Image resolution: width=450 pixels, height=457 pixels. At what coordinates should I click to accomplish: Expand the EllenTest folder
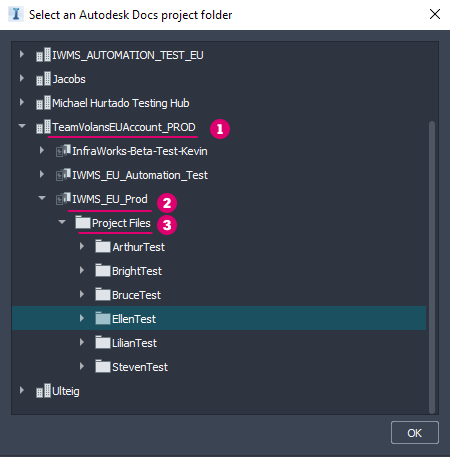[82, 318]
